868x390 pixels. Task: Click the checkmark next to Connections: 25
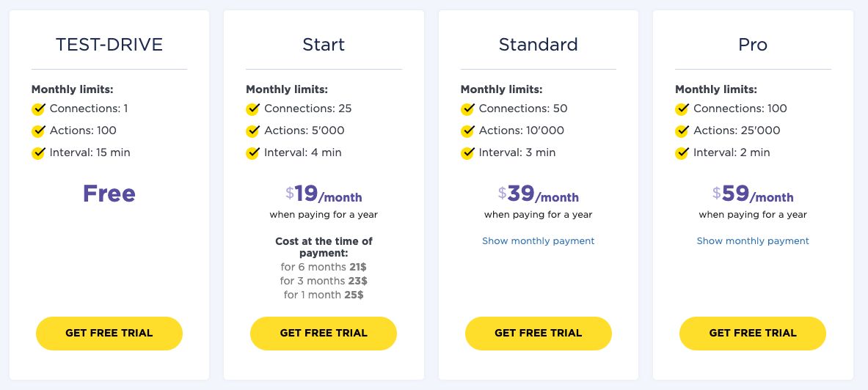tap(253, 109)
